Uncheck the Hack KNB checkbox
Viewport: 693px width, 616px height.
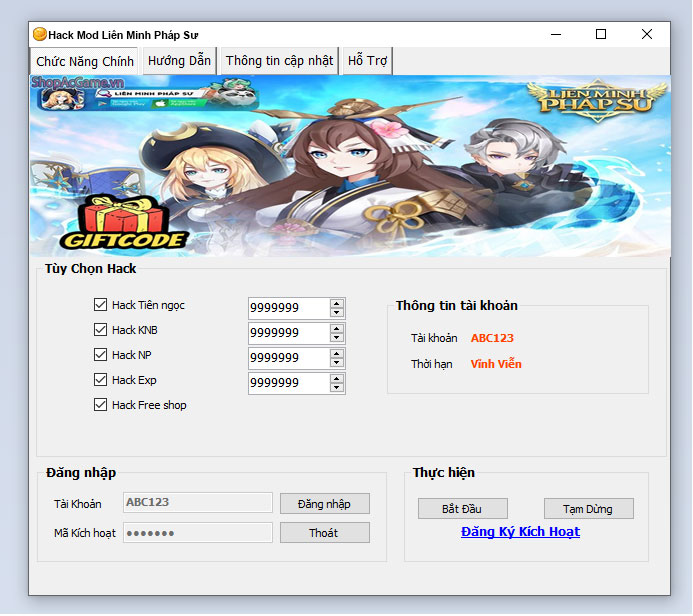[100, 330]
